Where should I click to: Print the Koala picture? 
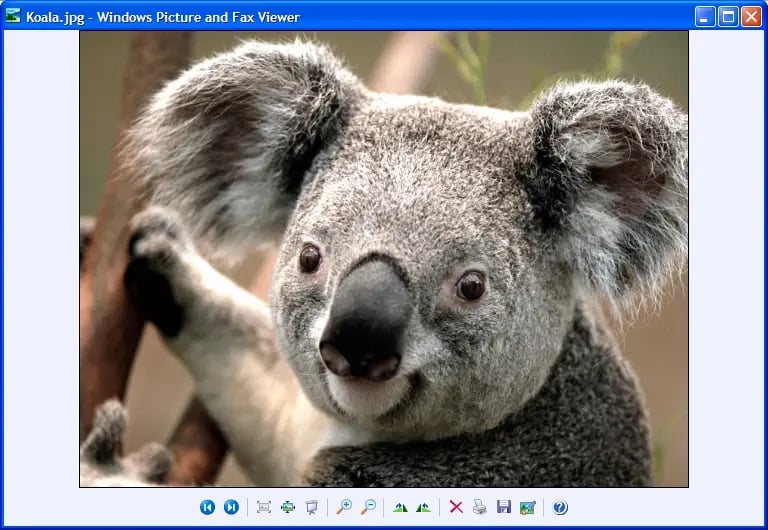480,507
